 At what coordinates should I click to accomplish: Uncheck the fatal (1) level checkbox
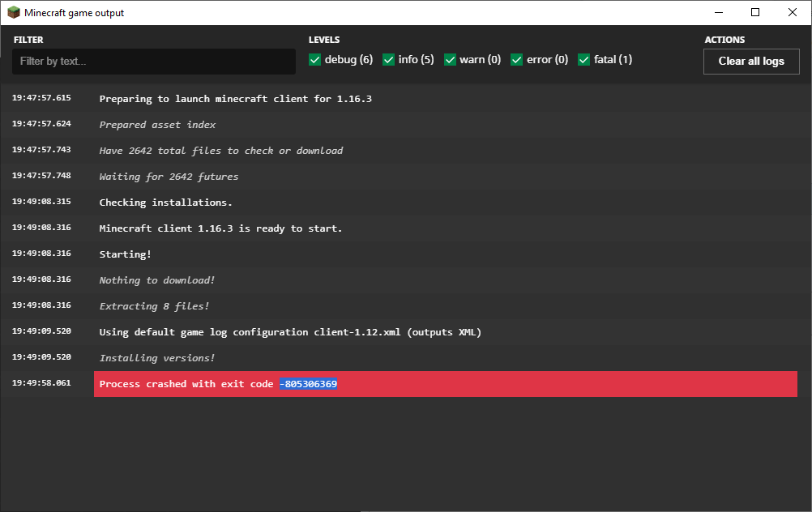(x=584, y=60)
